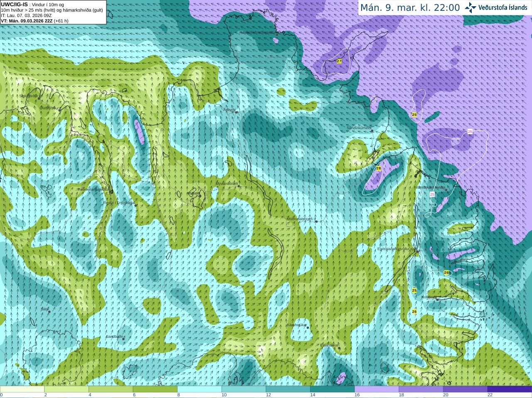Select the Sandbúðir station label

114,337
